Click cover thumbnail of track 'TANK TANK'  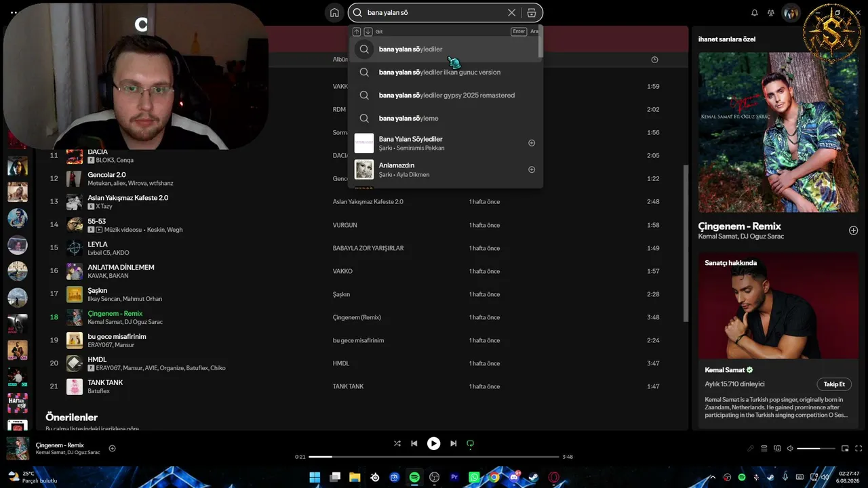[75, 386]
